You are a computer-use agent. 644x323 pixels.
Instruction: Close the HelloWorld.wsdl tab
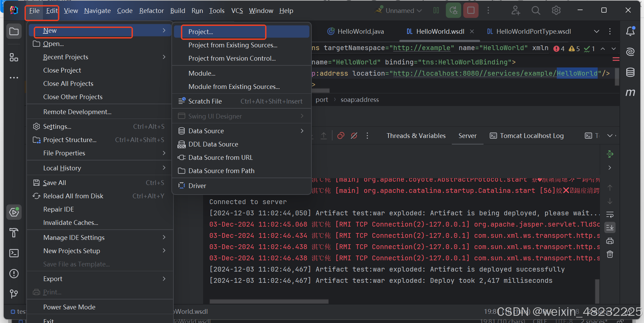[472, 31]
